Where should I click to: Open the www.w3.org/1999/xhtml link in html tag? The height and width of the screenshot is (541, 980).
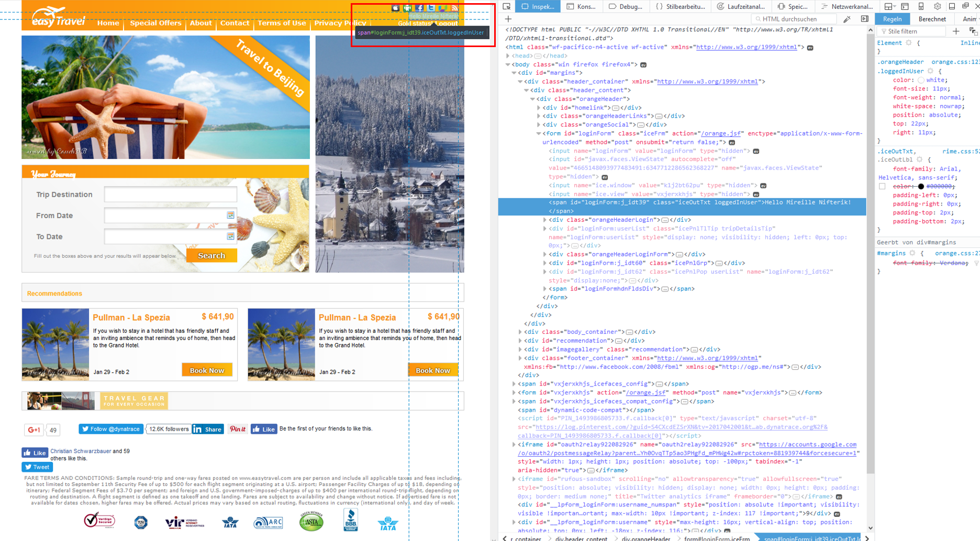747,47
